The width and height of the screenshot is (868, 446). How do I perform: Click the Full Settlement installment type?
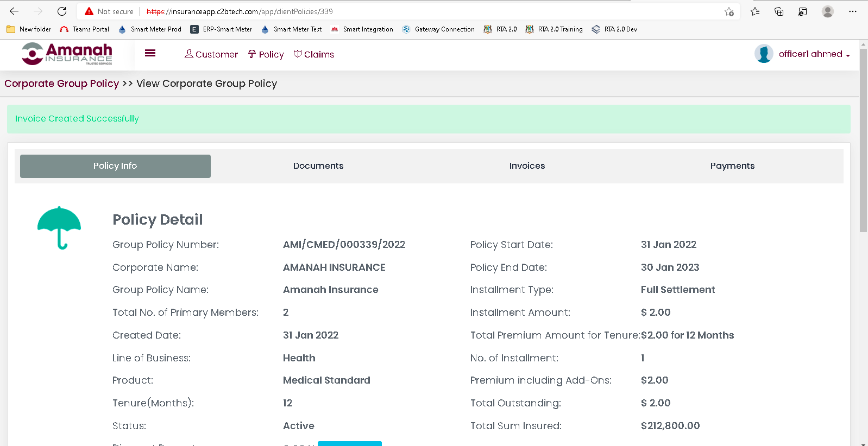tap(678, 290)
